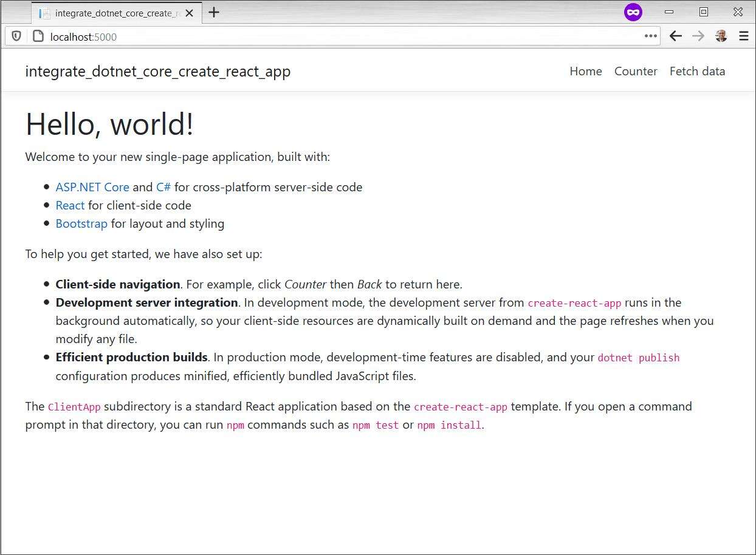Maximize the browser window

pyautogui.click(x=704, y=12)
